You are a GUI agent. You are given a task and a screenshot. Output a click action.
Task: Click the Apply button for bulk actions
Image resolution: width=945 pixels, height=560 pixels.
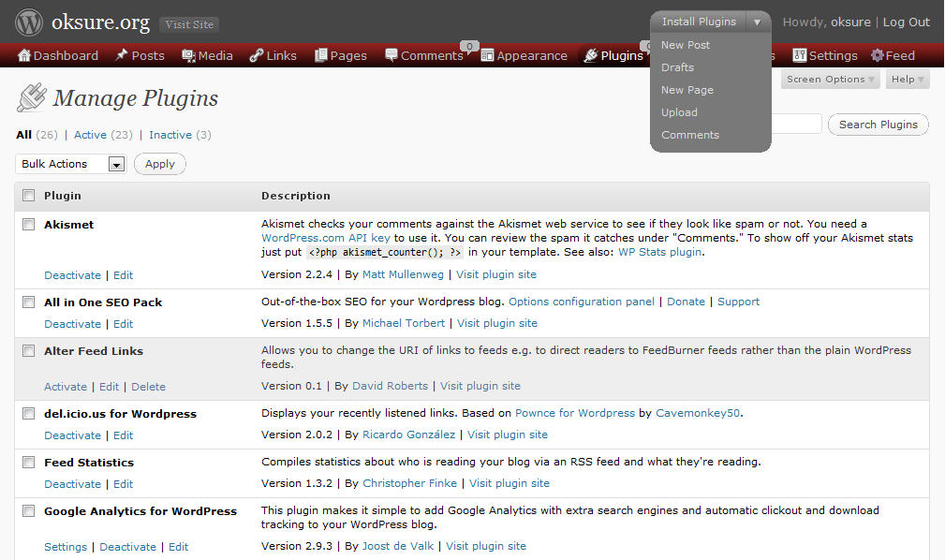(160, 164)
